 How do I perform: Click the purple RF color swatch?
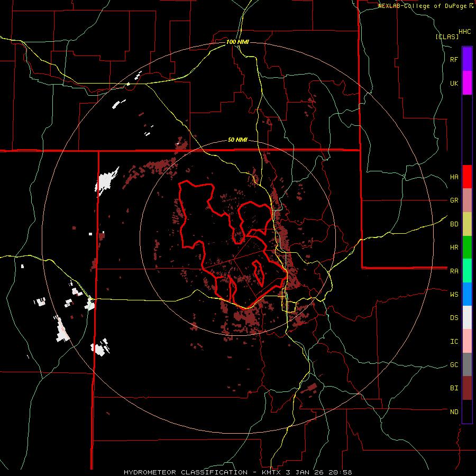pyautogui.click(x=467, y=59)
